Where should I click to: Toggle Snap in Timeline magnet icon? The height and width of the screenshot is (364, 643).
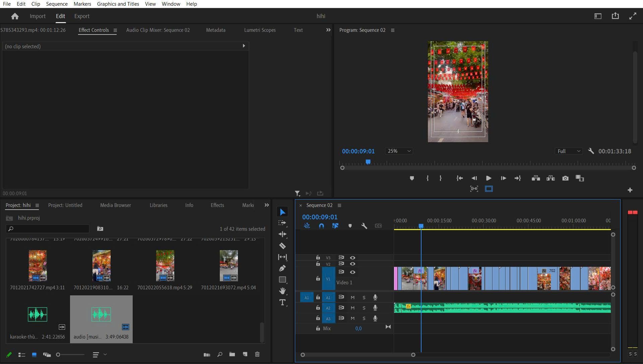pos(321,226)
